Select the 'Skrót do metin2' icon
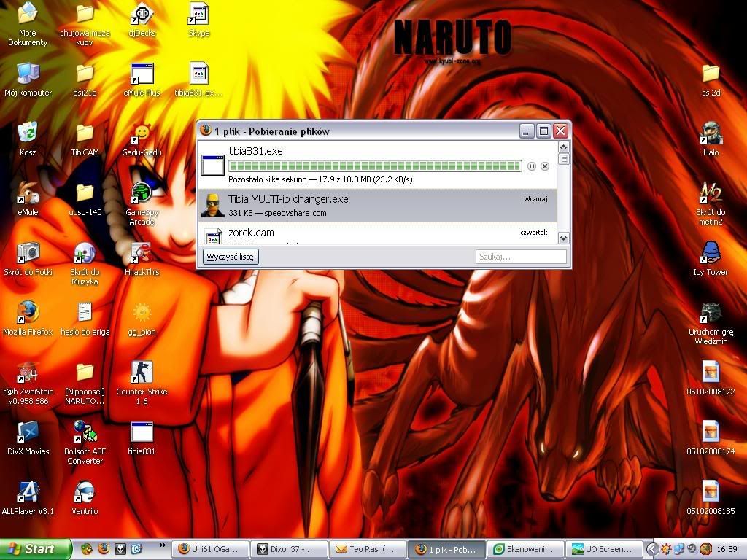 [711, 204]
